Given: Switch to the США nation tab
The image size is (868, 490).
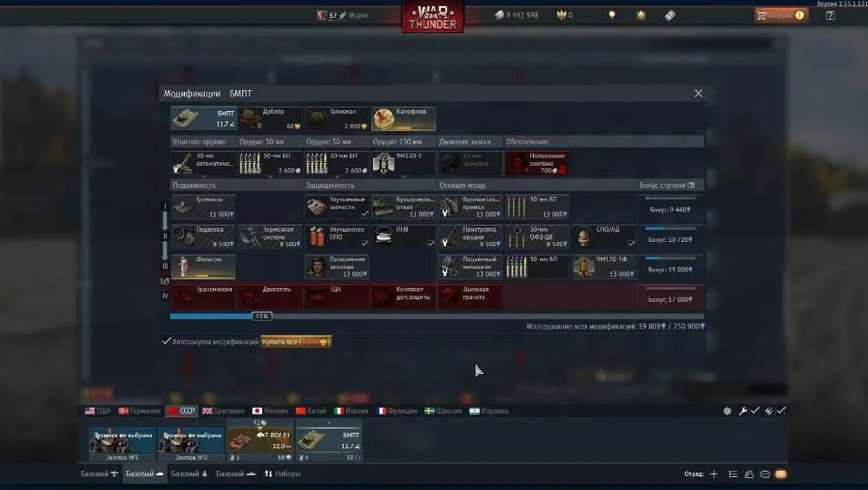Looking at the screenshot, I should pyautogui.click(x=98, y=411).
